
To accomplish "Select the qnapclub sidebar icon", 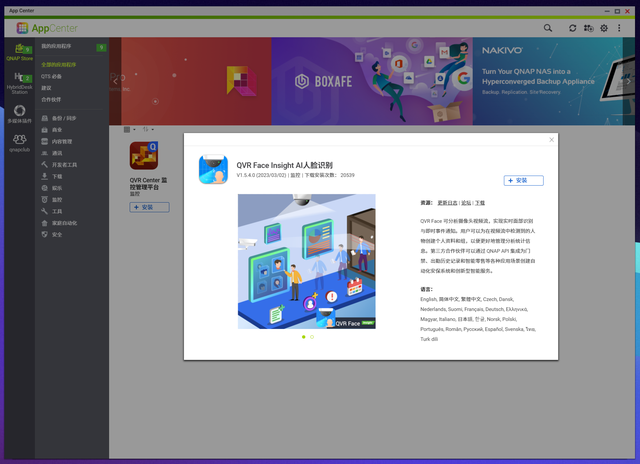I will click(x=20, y=143).
